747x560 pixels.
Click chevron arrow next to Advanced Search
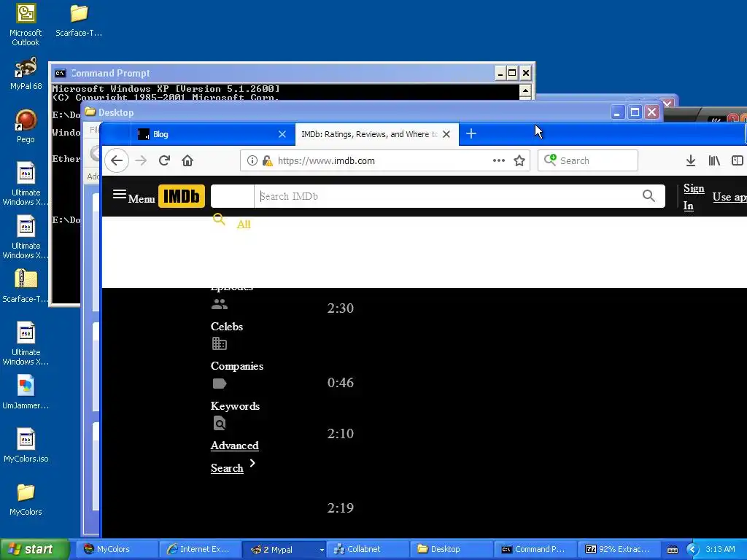[252, 463]
